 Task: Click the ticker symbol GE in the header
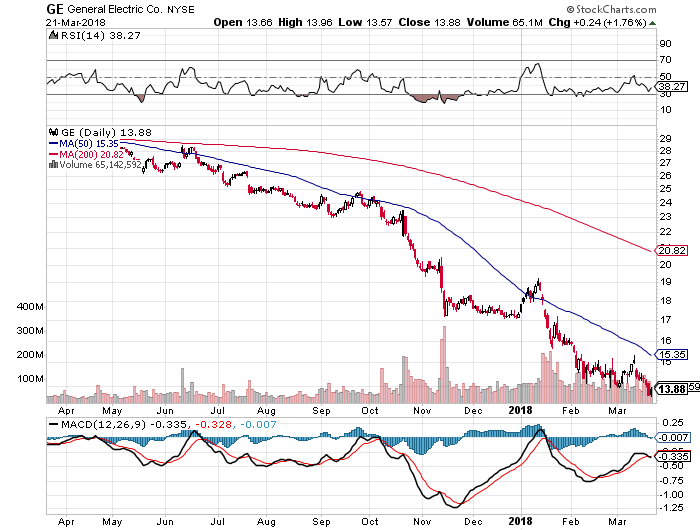tap(55, 9)
